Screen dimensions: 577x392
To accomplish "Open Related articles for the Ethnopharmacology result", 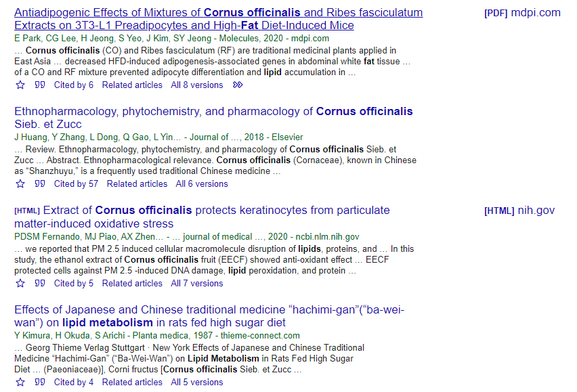I will (137, 183).
